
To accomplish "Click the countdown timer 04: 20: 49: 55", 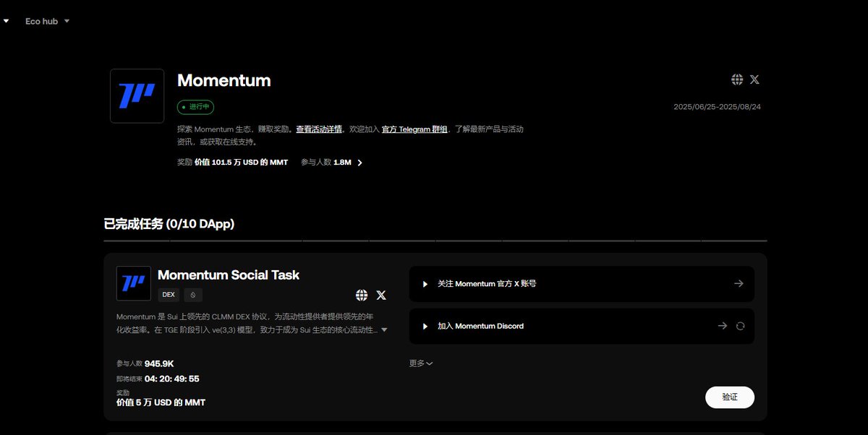I will click(172, 379).
